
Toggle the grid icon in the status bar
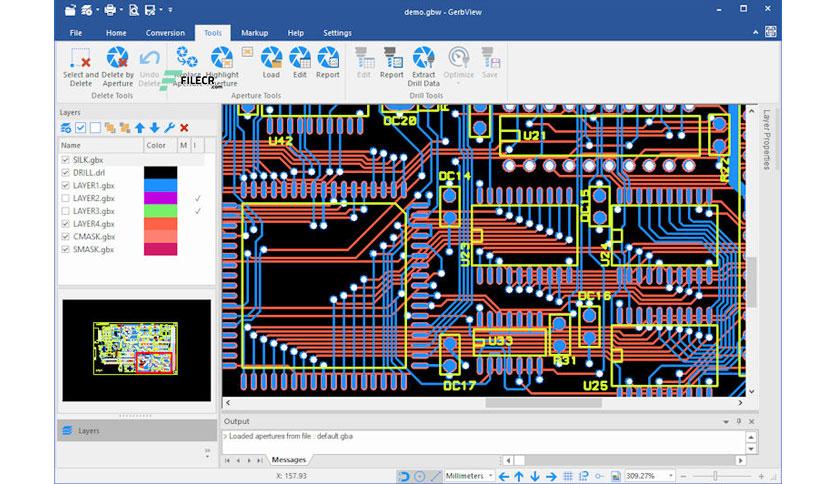568,476
